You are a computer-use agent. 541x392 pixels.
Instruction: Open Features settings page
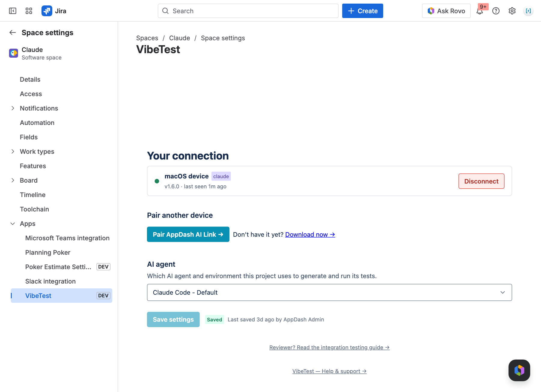tap(33, 166)
